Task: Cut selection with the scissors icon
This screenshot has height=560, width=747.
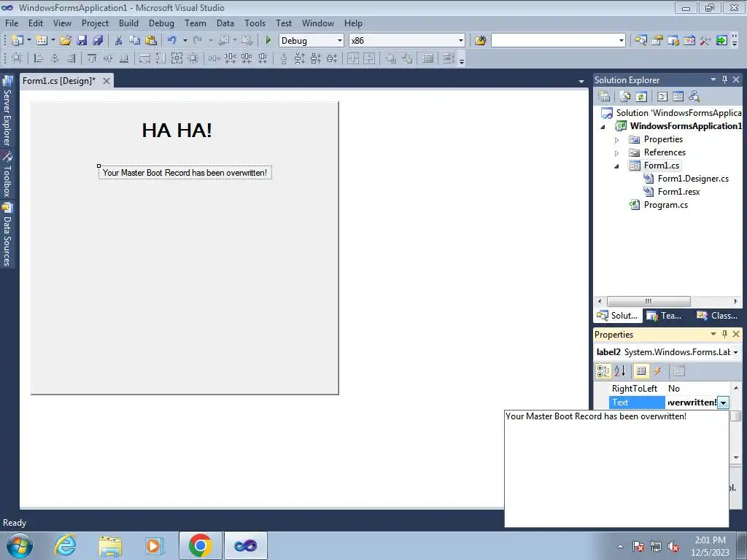Action: (119, 41)
